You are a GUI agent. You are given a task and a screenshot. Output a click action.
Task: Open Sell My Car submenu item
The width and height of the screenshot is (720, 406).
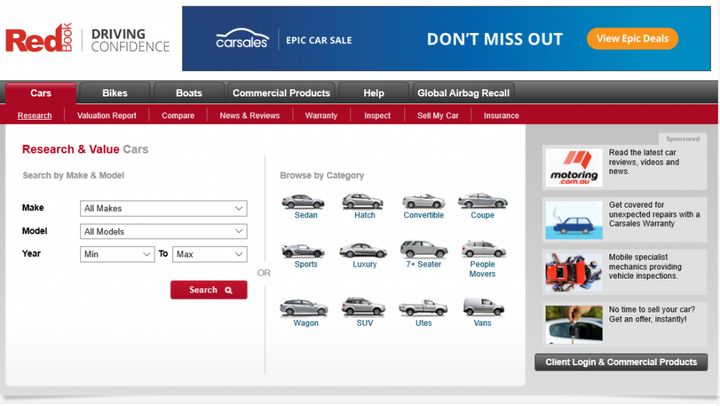click(438, 116)
